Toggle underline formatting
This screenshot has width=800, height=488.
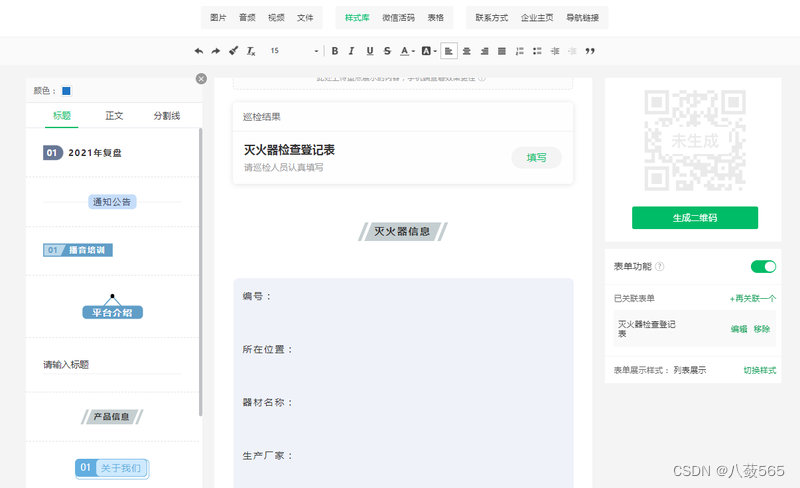point(370,51)
